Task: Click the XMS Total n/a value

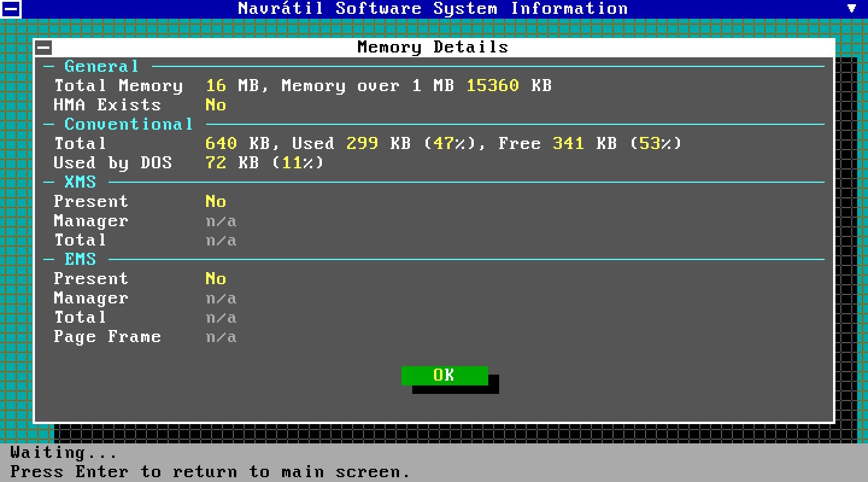Action: 221,241
